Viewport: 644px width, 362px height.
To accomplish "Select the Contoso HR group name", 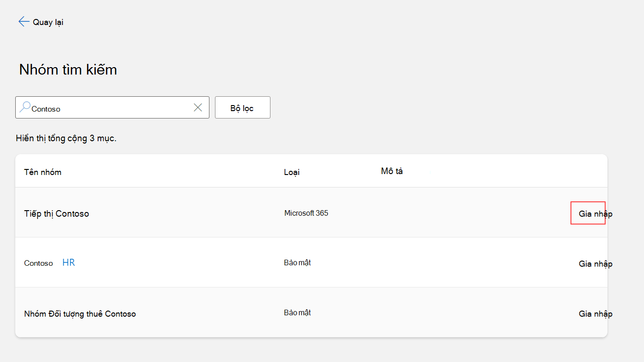I will pyautogui.click(x=49, y=263).
